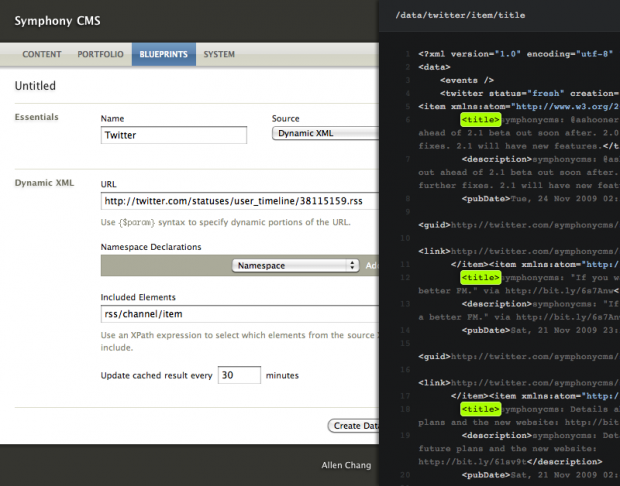Screen dimensions: 620x486
Task: Click the Allen Chang user link
Action: [x=346, y=465]
